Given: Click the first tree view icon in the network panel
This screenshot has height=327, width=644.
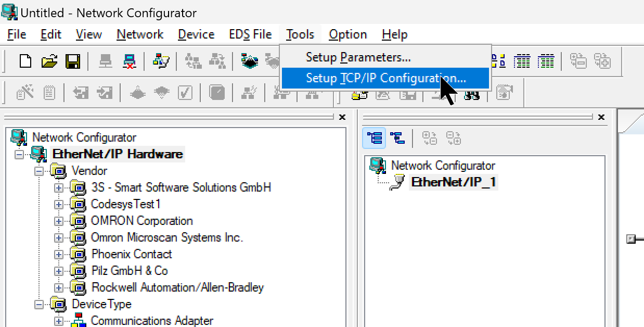Looking at the screenshot, I should click(x=374, y=138).
